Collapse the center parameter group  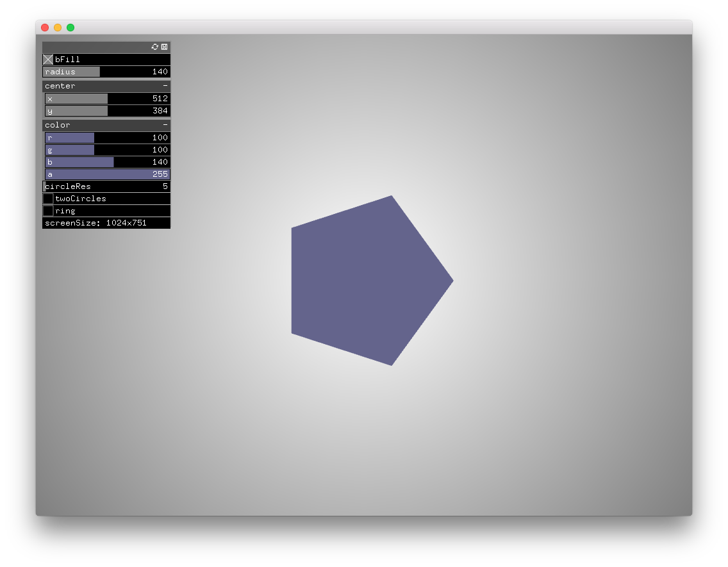click(165, 85)
